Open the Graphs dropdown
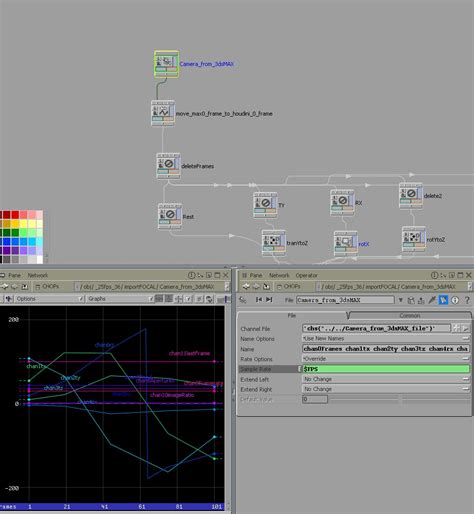 pyautogui.click(x=120, y=299)
